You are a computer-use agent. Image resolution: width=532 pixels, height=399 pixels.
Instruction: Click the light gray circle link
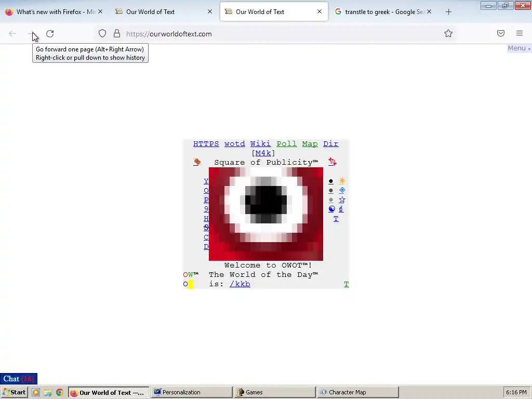331,200
